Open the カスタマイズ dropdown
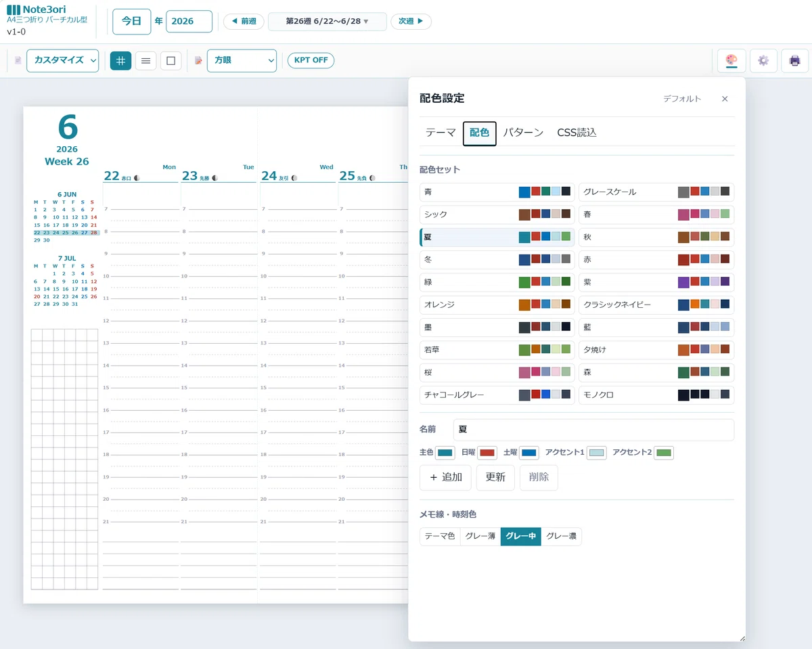Viewport: 812px width, 649px height. [x=63, y=60]
